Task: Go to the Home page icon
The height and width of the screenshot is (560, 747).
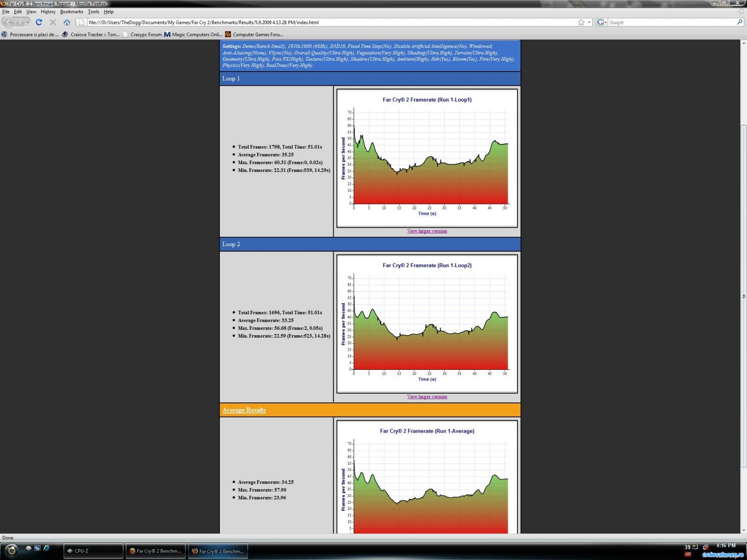Action: (x=67, y=22)
